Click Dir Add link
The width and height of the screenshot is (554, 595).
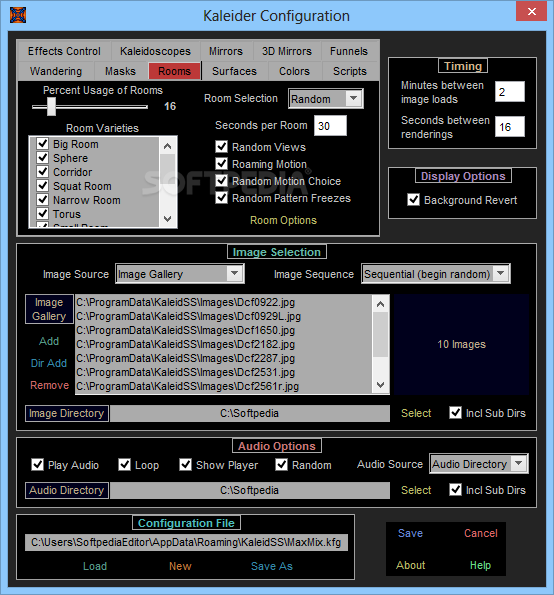pyautogui.click(x=49, y=363)
